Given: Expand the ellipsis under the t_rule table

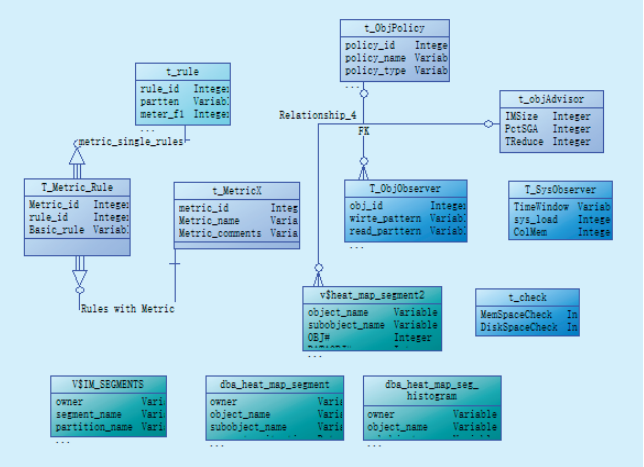Looking at the screenshot, I should 147,130.
